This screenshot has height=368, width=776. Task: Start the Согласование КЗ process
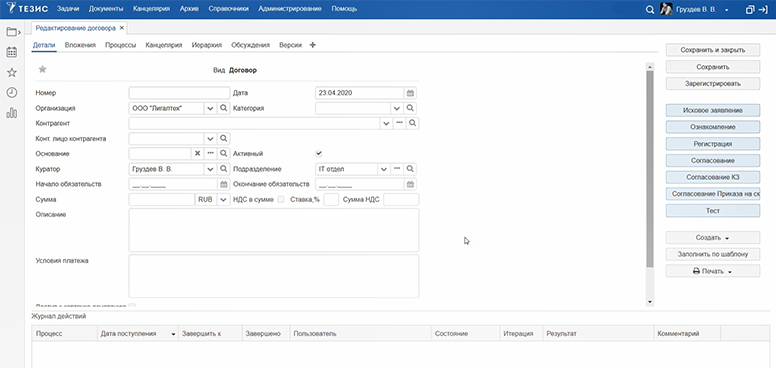tap(713, 177)
